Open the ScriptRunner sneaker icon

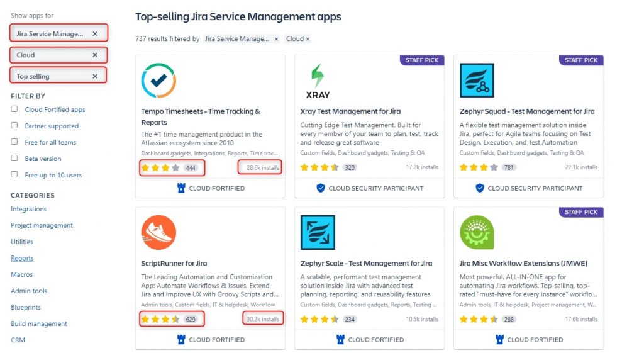point(158,232)
